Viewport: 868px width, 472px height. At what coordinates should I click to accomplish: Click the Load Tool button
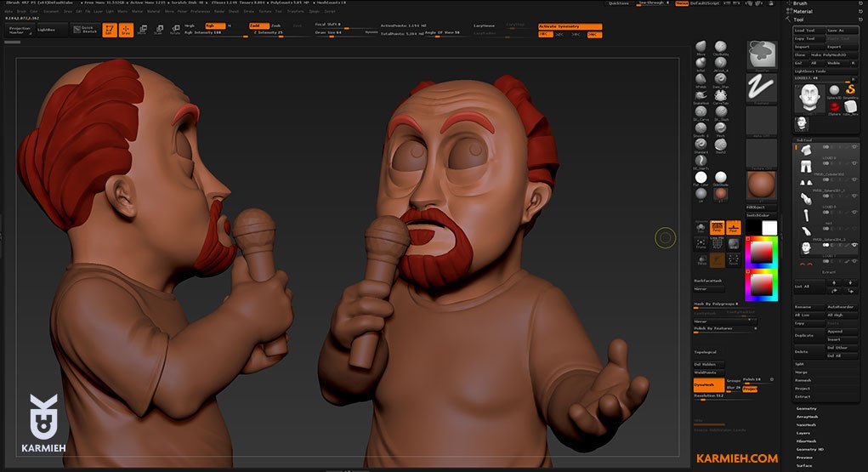tap(808, 31)
